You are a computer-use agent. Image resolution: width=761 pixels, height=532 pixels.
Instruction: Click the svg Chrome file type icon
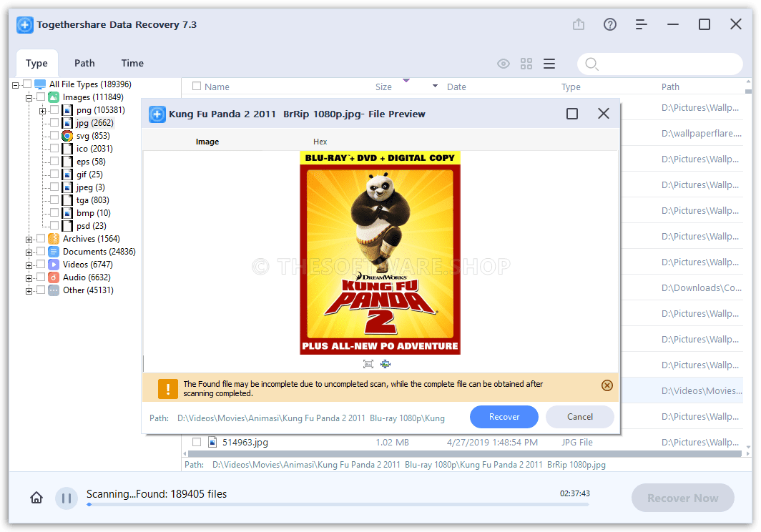(x=67, y=136)
